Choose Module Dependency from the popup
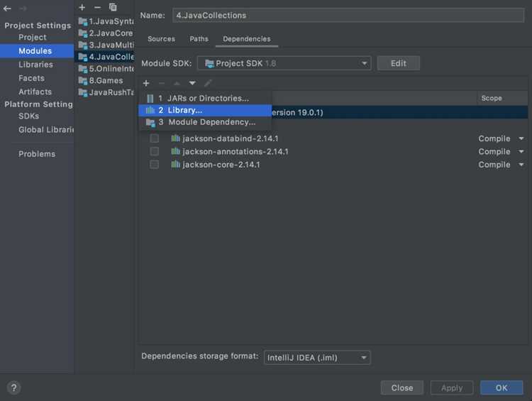This screenshot has height=401, width=532. (x=205, y=122)
